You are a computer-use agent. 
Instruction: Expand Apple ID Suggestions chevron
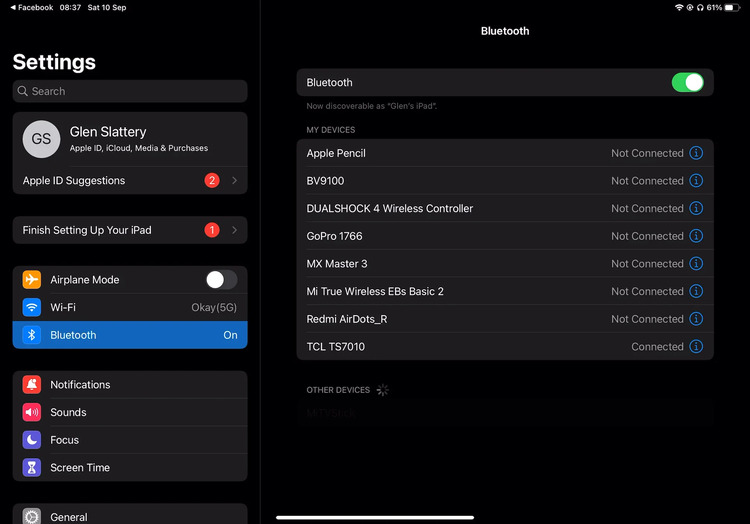(234, 181)
